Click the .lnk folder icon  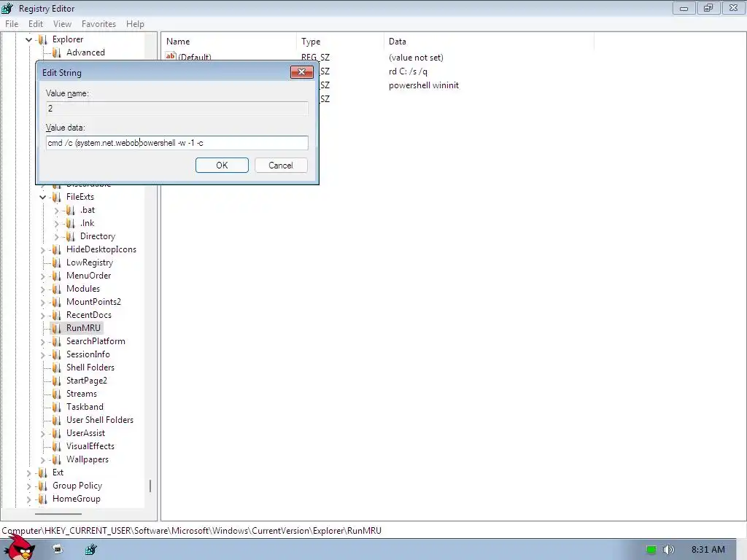coord(70,223)
